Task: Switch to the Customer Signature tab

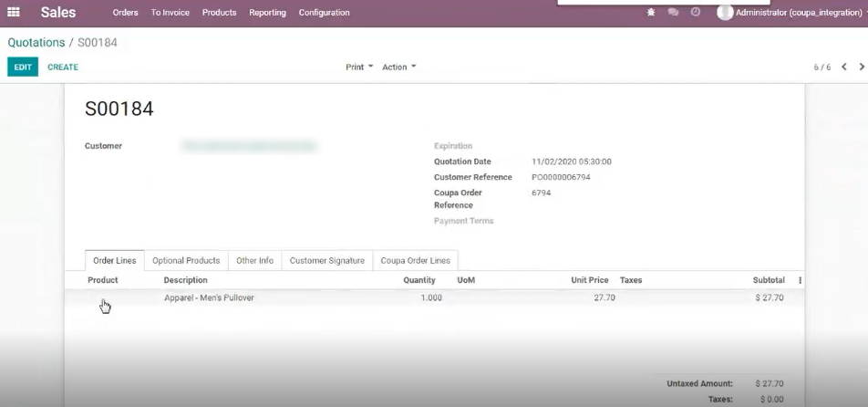Action: pyautogui.click(x=327, y=260)
